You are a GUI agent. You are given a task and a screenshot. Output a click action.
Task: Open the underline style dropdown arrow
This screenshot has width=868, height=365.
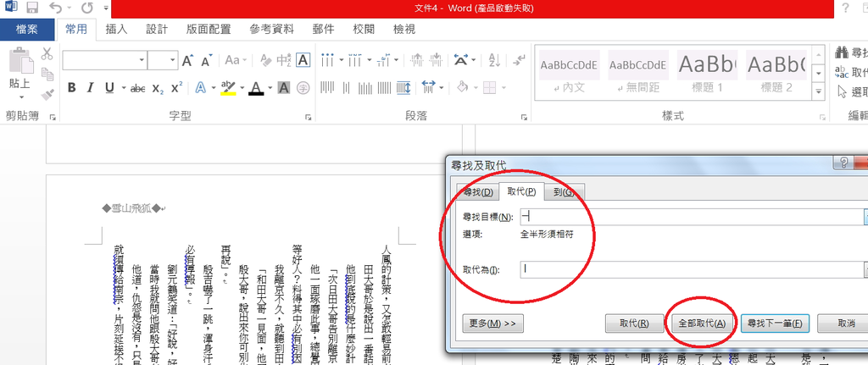tap(124, 88)
